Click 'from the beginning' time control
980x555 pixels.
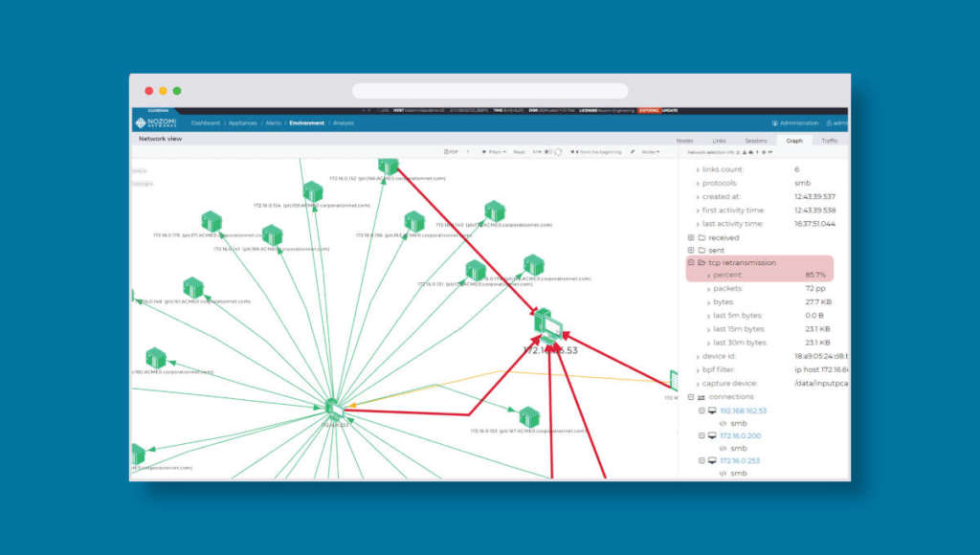coord(597,152)
